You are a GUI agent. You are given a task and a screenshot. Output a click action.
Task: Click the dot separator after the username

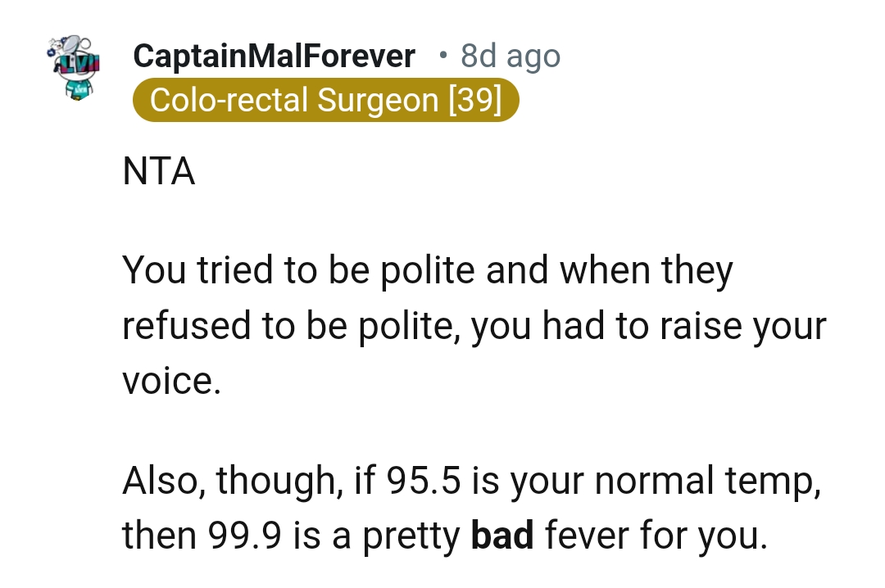click(442, 56)
